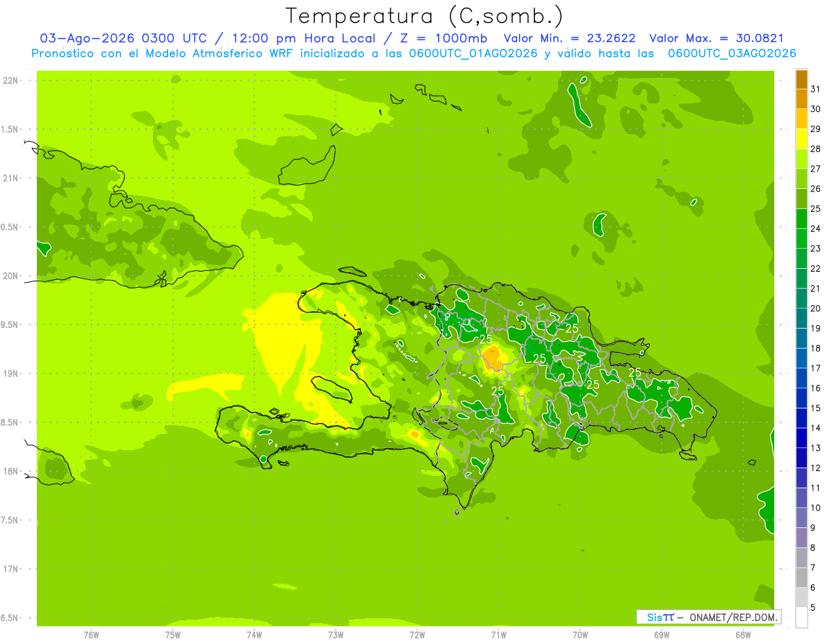Click the purple legend swatch between 9 and 10
This screenshot has height=644, width=834.
801,518
